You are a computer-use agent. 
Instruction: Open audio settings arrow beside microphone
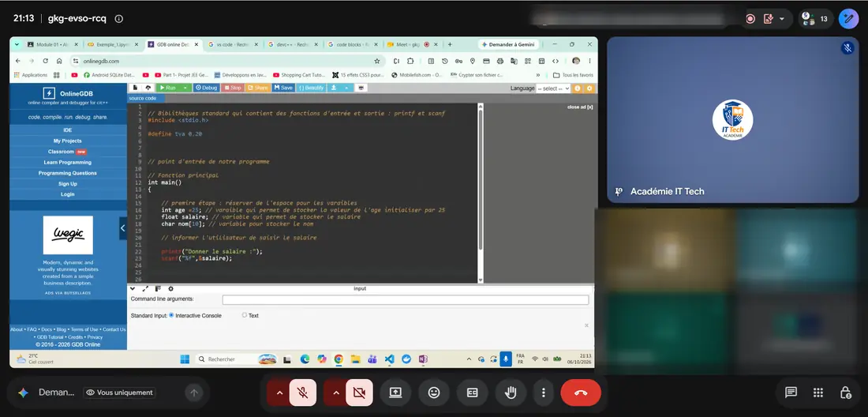pyautogui.click(x=279, y=393)
